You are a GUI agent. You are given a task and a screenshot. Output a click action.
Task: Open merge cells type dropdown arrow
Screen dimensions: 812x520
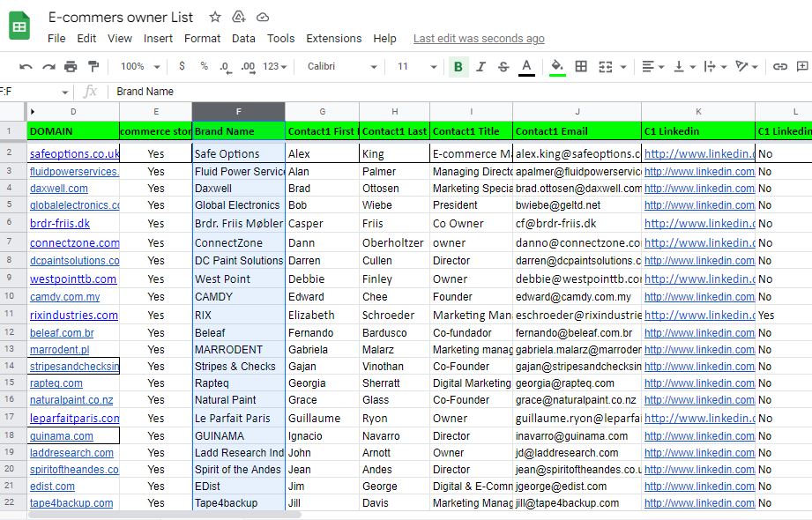(x=623, y=67)
